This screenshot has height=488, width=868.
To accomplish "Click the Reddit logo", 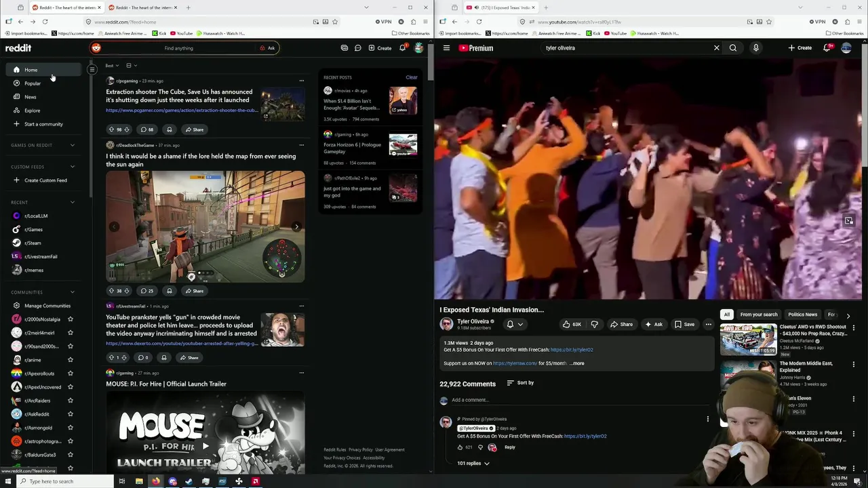I will click(18, 48).
